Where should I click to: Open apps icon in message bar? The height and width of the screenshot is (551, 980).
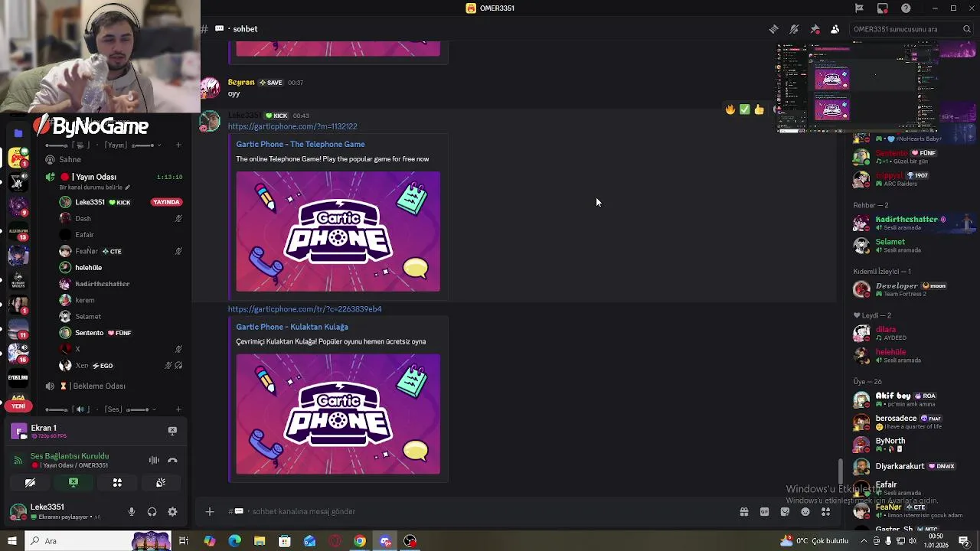pyautogui.click(x=825, y=512)
